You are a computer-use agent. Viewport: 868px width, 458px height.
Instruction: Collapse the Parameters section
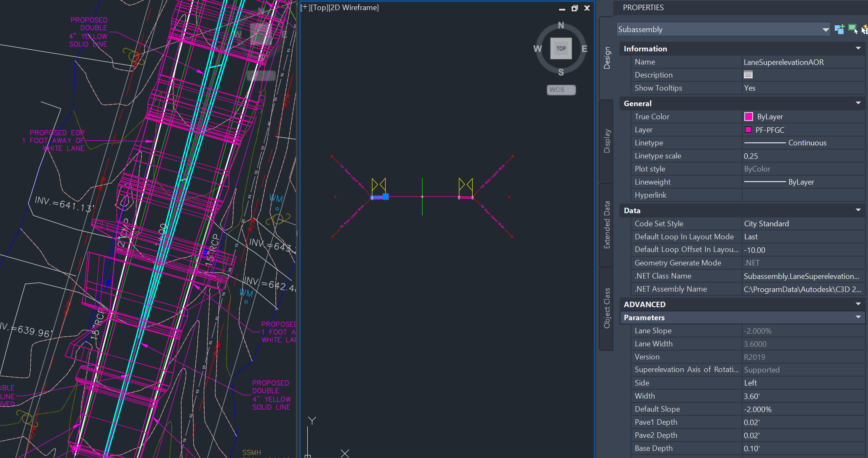[858, 317]
